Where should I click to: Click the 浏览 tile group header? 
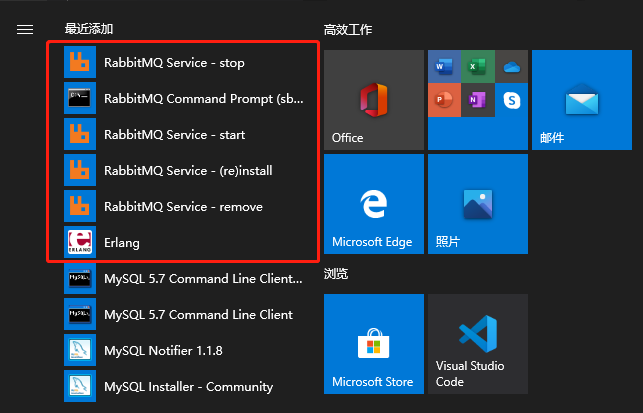(336, 274)
